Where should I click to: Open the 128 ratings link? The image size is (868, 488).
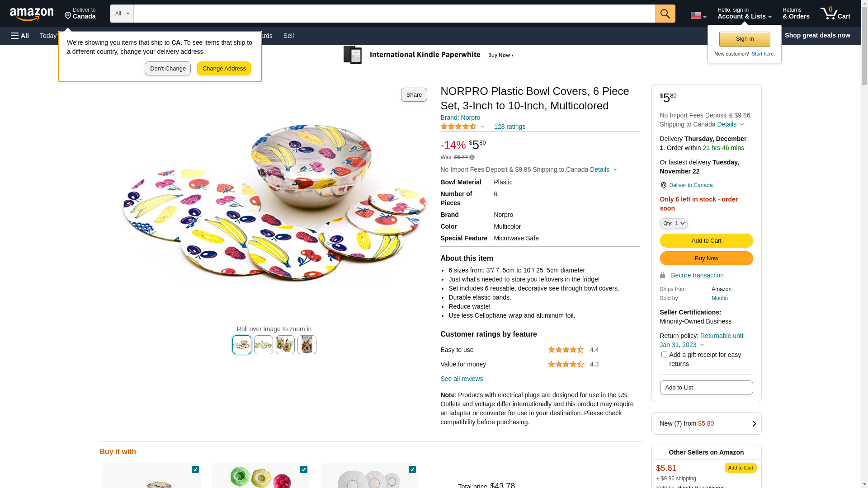[x=509, y=127]
